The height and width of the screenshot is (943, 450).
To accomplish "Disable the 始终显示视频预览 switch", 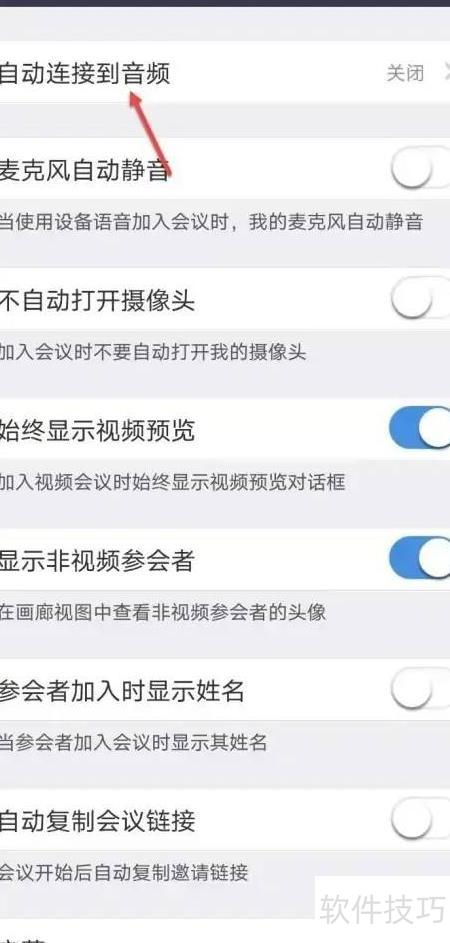I will click(x=420, y=429).
